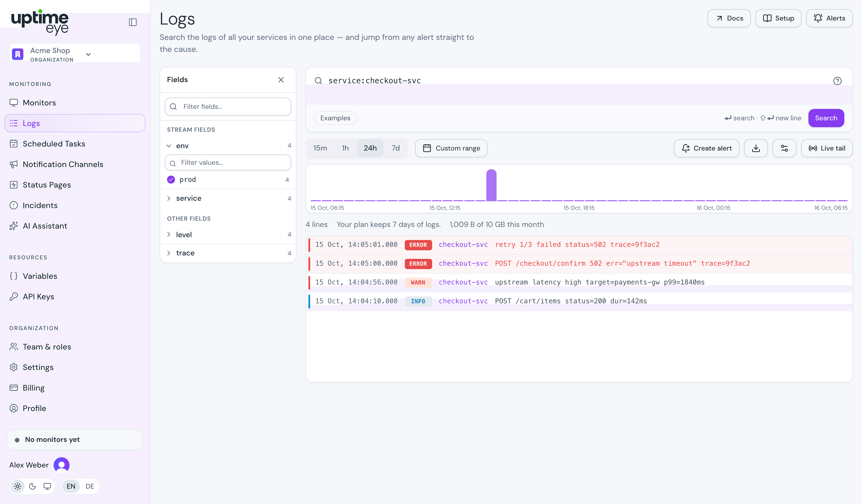Open Alex Weber user avatar
862x504 pixels.
pyautogui.click(x=62, y=465)
